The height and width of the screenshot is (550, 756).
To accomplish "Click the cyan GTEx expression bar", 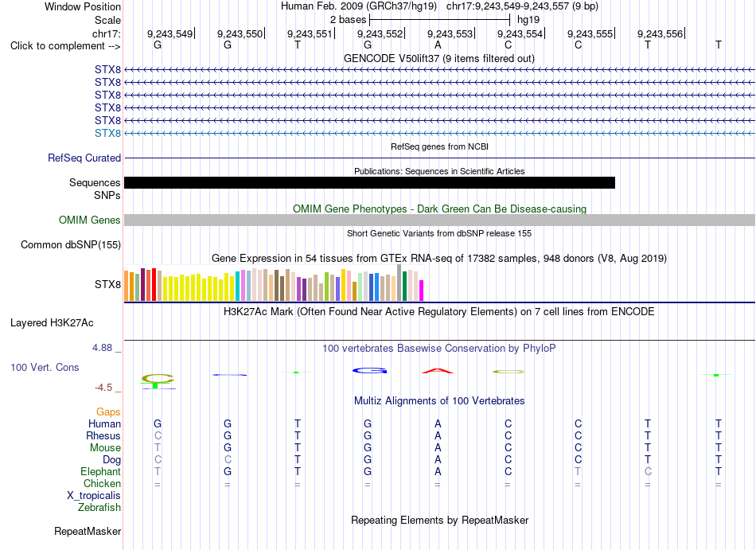I will click(x=238, y=287).
